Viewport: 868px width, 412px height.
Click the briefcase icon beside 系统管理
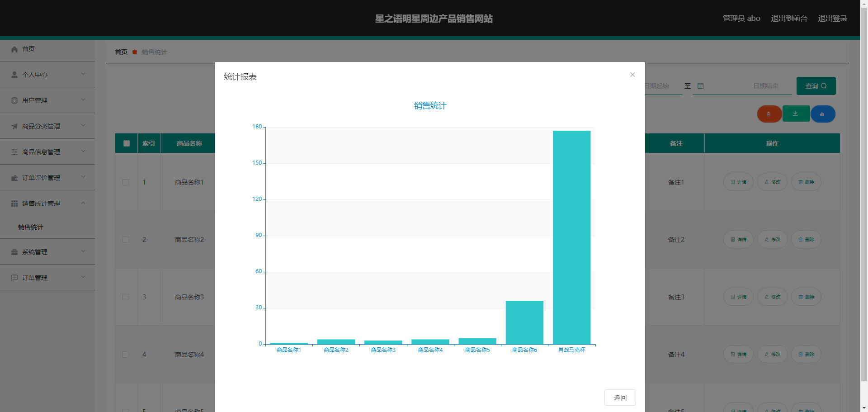click(x=14, y=252)
